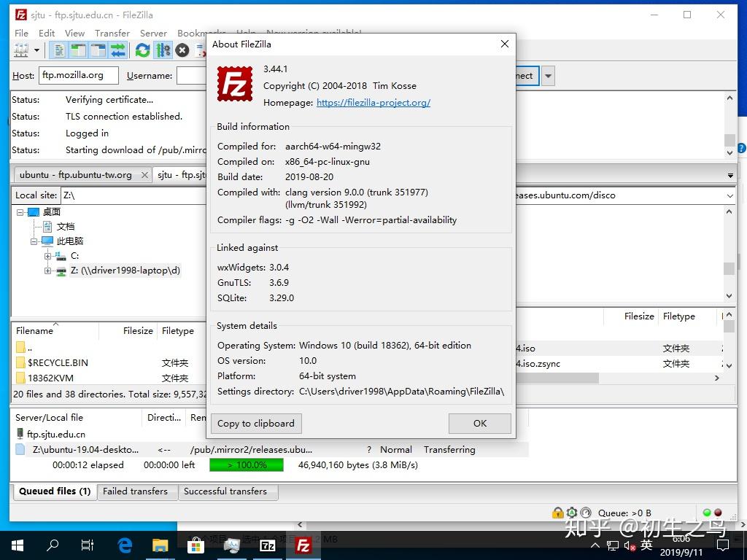Open the quickconnect history dropdown
Viewport: 747px width, 560px height.
tap(548, 75)
